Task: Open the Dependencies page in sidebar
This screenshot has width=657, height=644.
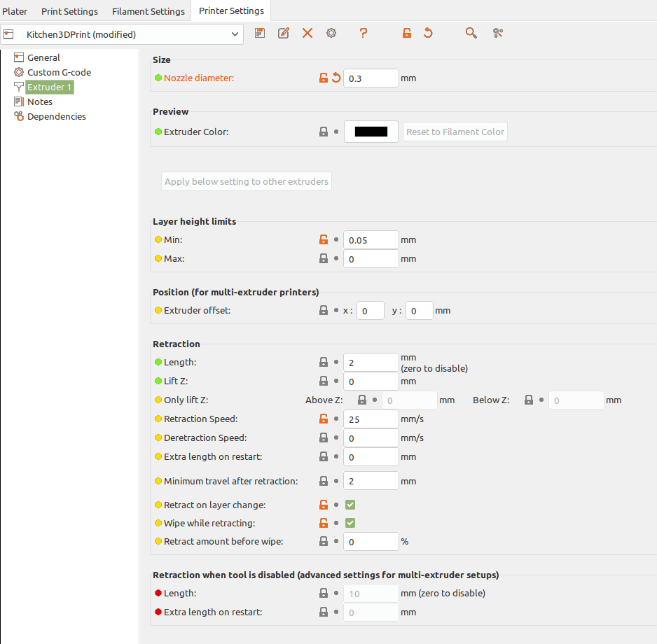Action: (x=56, y=116)
